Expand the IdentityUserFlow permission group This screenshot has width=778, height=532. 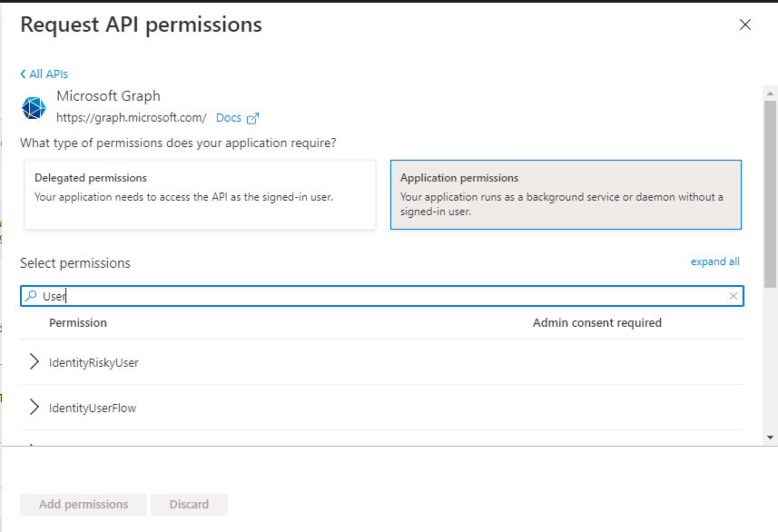34,407
